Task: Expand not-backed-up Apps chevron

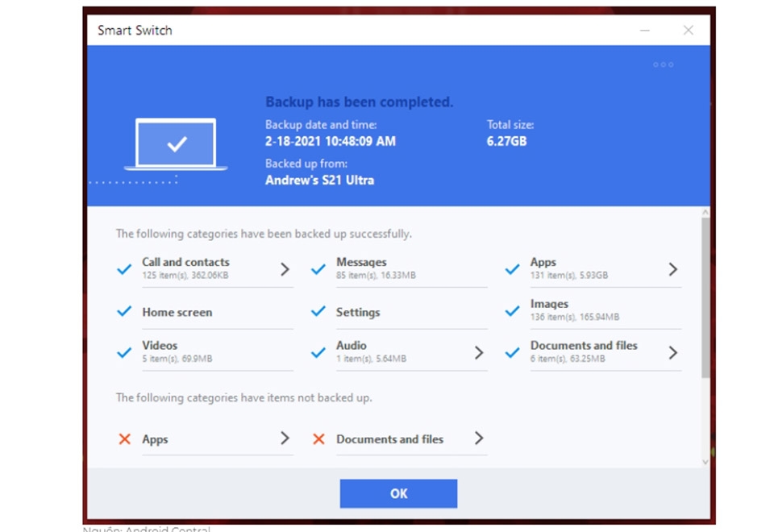Action: 285,438
